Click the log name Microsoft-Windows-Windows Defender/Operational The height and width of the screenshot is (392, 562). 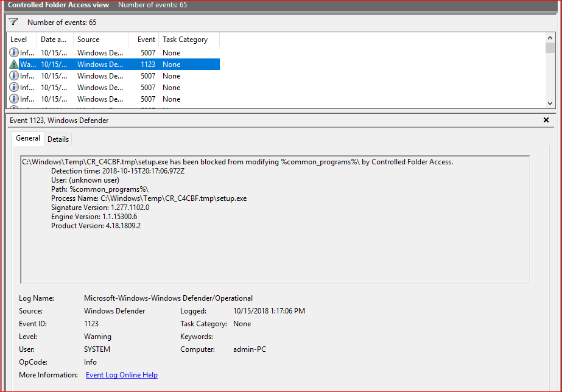point(169,298)
